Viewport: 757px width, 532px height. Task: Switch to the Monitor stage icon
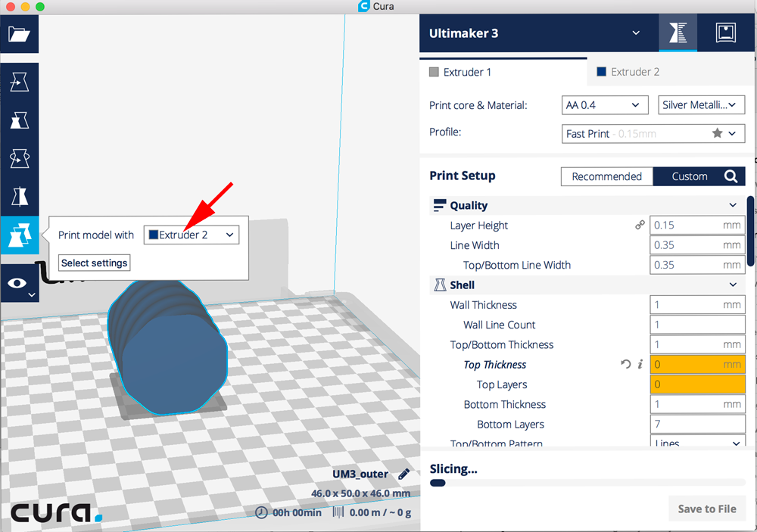click(x=726, y=33)
